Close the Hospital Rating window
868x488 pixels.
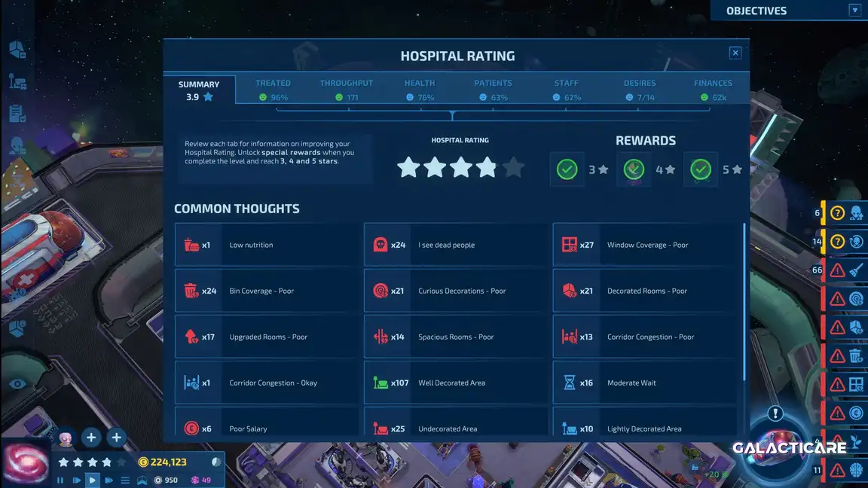(735, 53)
